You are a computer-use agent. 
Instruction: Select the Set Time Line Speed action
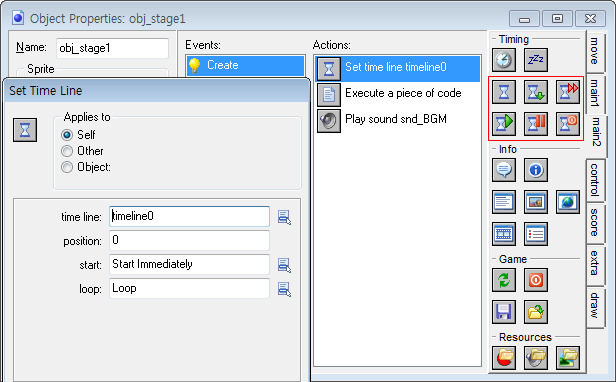tap(568, 92)
